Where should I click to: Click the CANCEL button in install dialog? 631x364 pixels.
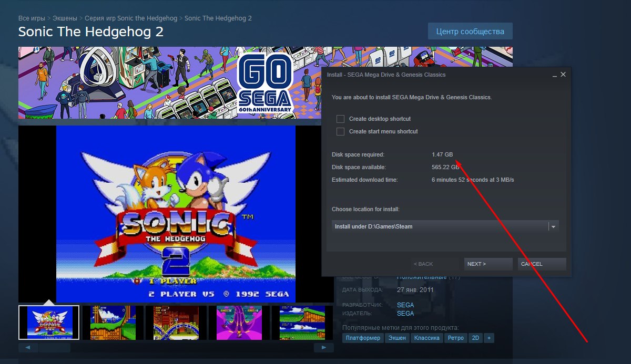pos(542,264)
